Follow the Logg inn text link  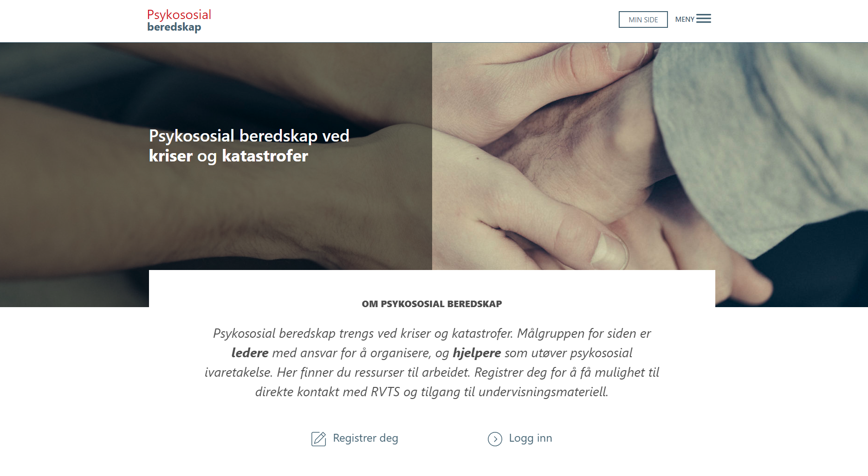pos(531,438)
